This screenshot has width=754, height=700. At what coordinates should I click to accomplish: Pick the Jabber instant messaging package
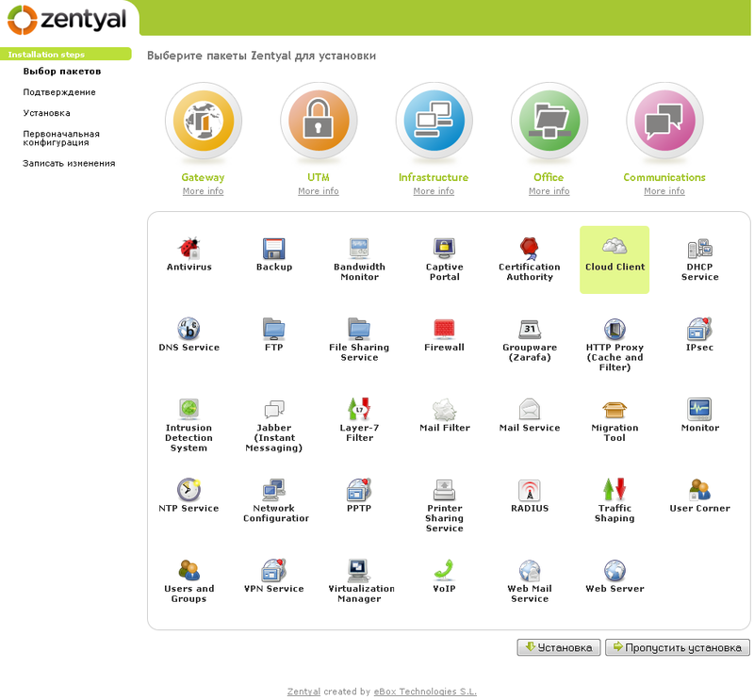point(274,426)
